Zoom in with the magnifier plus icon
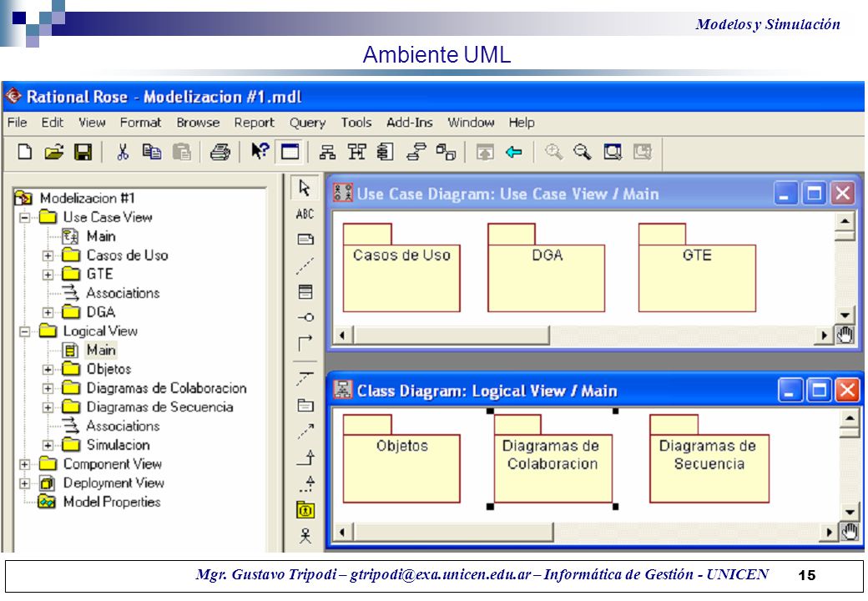868x601 pixels. tap(553, 152)
